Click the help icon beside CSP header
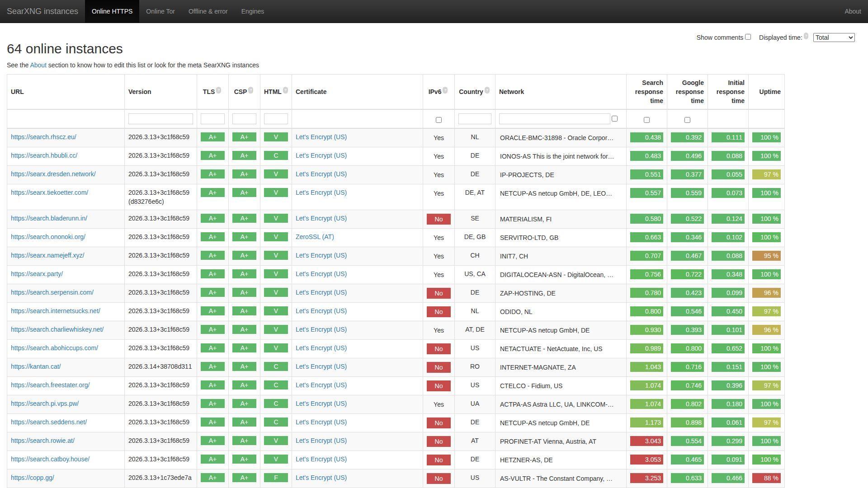 (250, 90)
